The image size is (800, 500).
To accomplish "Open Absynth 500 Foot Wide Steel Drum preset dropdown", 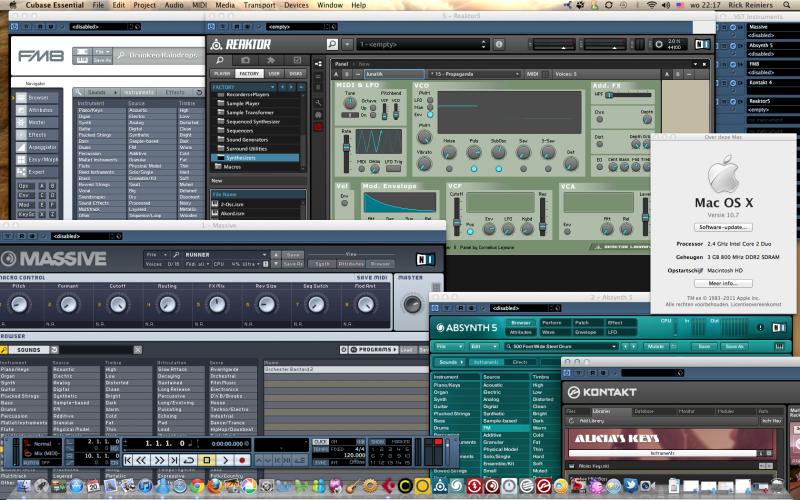I will pyautogui.click(x=561, y=346).
